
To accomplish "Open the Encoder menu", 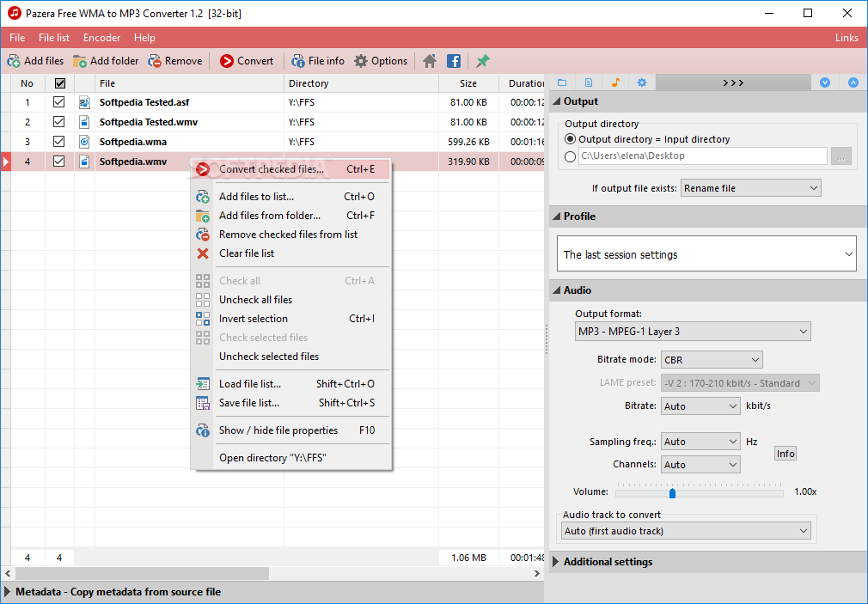I will [x=102, y=38].
